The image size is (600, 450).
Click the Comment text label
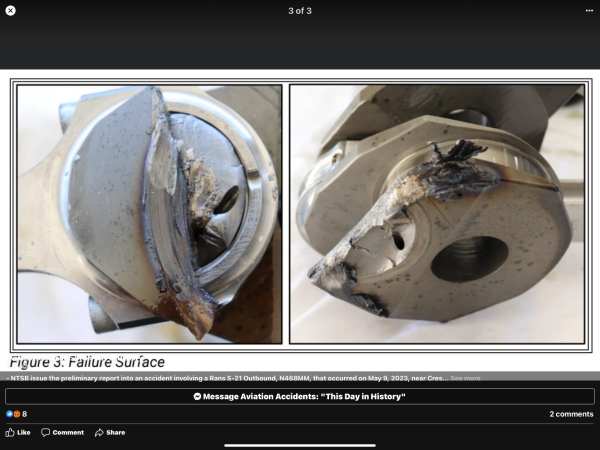(x=68, y=432)
